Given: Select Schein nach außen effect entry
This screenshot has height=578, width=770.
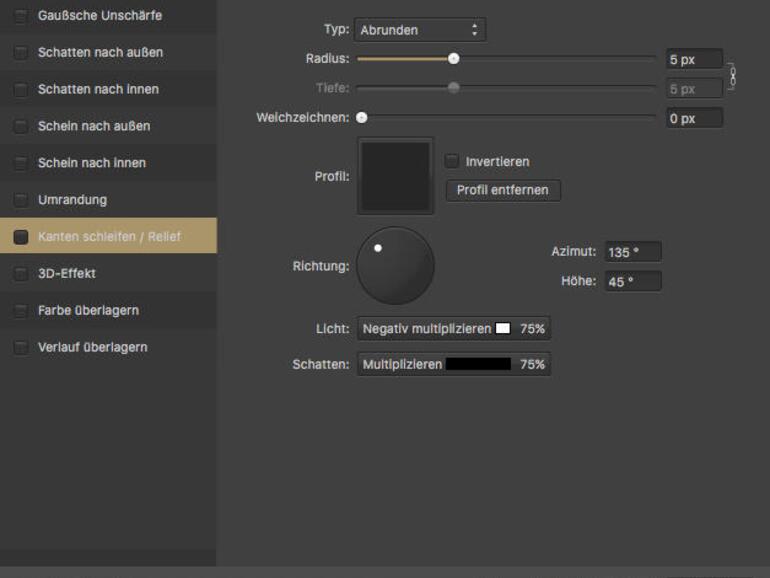Looking at the screenshot, I should pos(108,126).
